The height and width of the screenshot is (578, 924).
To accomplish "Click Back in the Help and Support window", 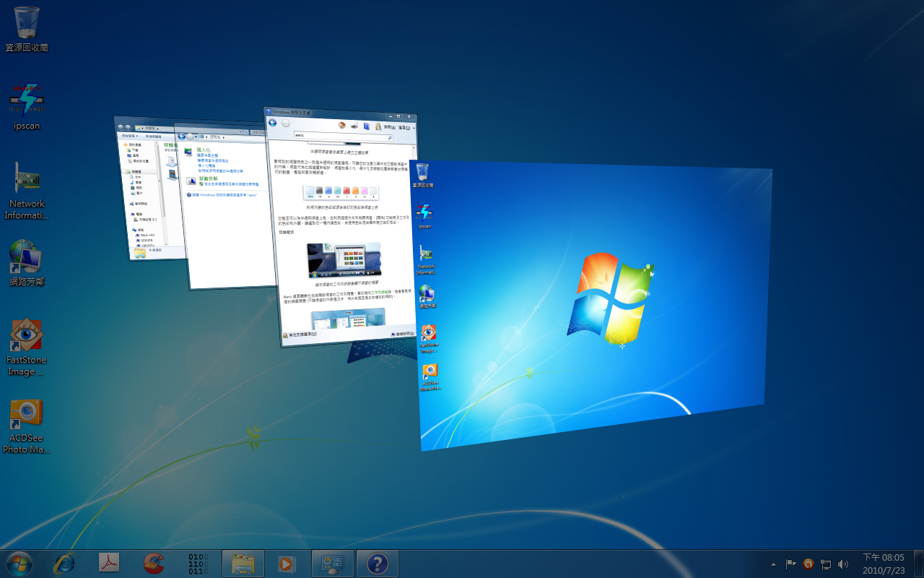I will (273, 123).
